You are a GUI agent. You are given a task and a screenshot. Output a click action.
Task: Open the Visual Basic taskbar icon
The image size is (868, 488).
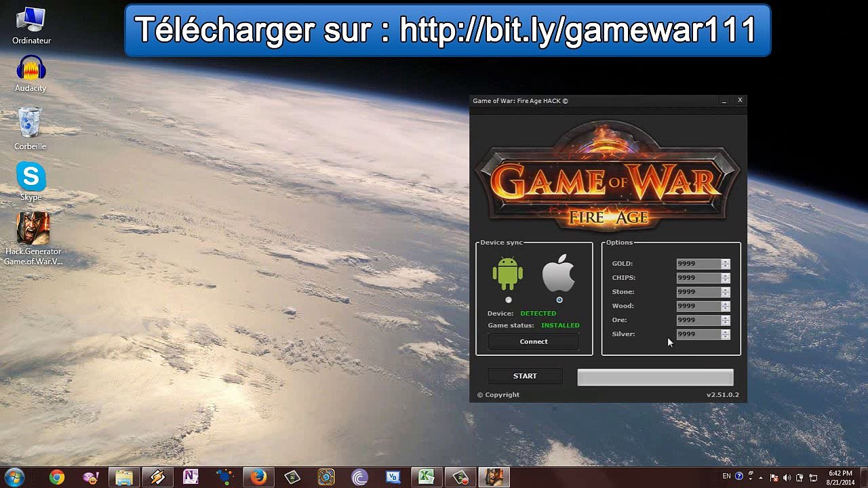[393, 478]
